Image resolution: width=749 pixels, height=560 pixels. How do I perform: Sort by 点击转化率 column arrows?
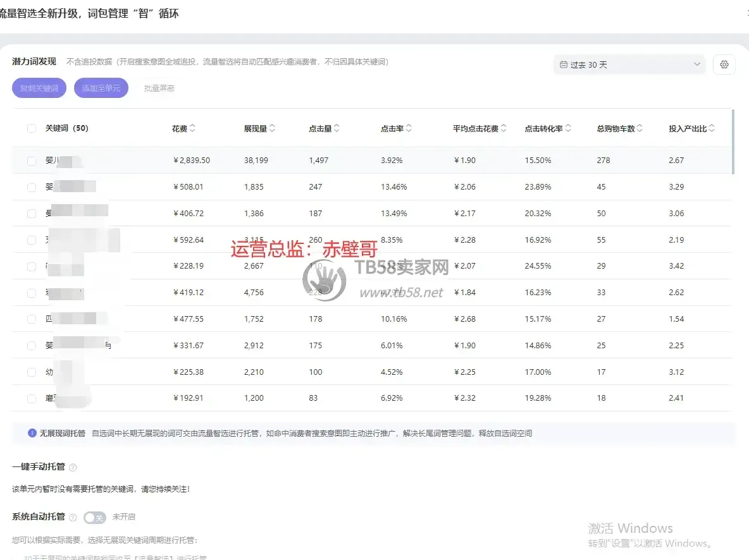(568, 128)
